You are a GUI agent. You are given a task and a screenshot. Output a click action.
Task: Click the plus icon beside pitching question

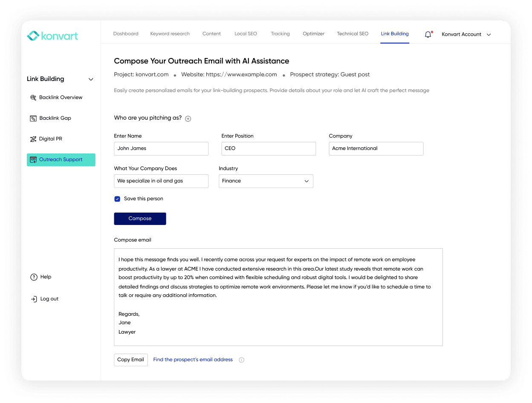(188, 118)
